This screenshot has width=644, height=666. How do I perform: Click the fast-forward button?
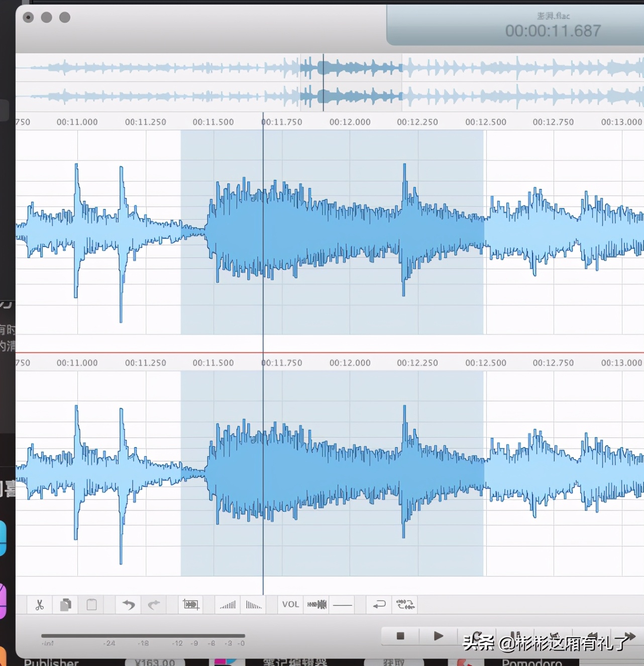click(x=628, y=636)
